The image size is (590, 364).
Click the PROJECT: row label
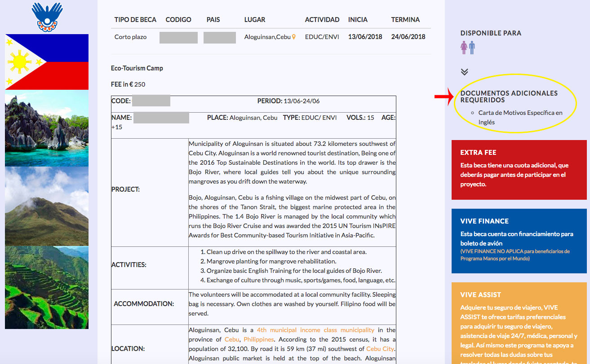click(x=125, y=189)
